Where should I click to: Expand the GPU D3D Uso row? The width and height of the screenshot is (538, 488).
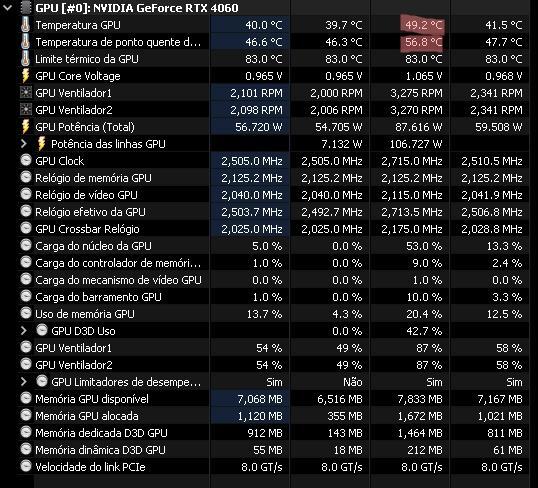(x=23, y=331)
